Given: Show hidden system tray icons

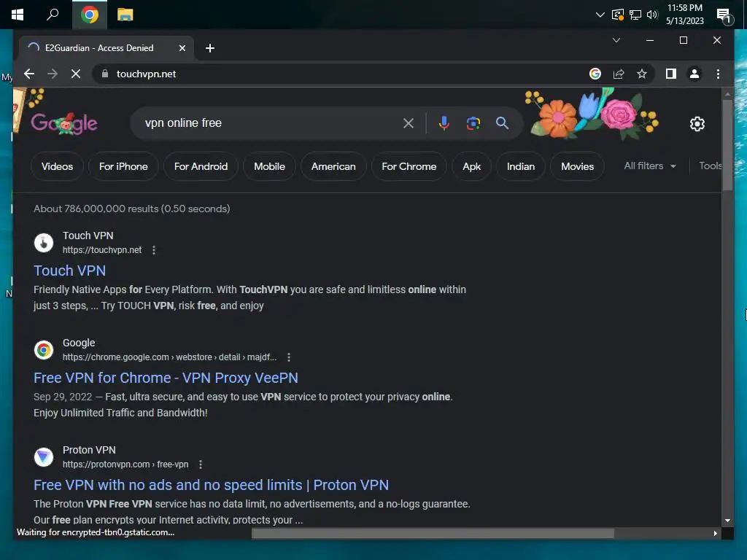Looking at the screenshot, I should [600, 15].
